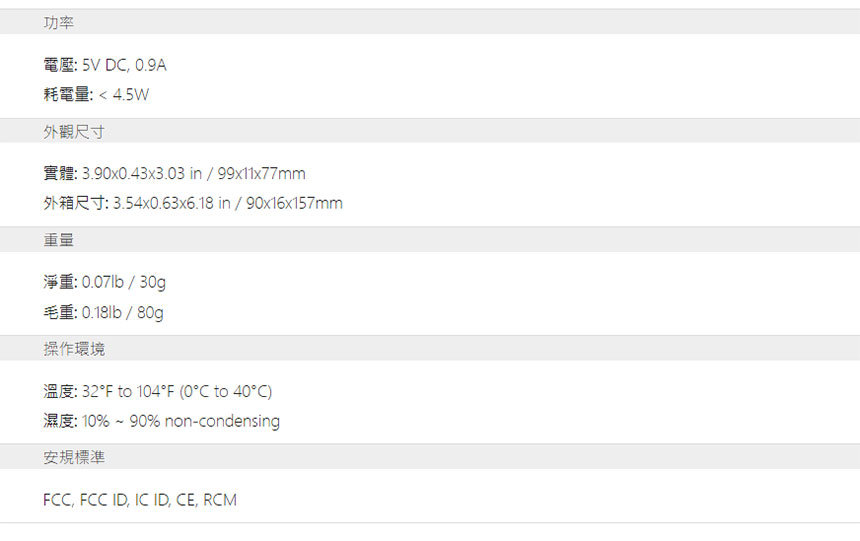Select the 90x16x157mm box size text
The width and height of the screenshot is (860, 541).
[x=294, y=203]
